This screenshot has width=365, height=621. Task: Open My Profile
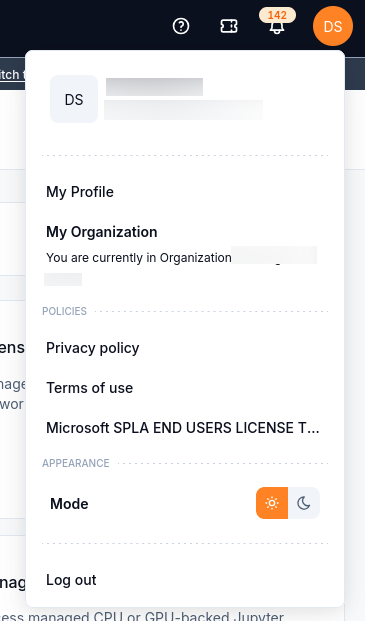coord(80,192)
